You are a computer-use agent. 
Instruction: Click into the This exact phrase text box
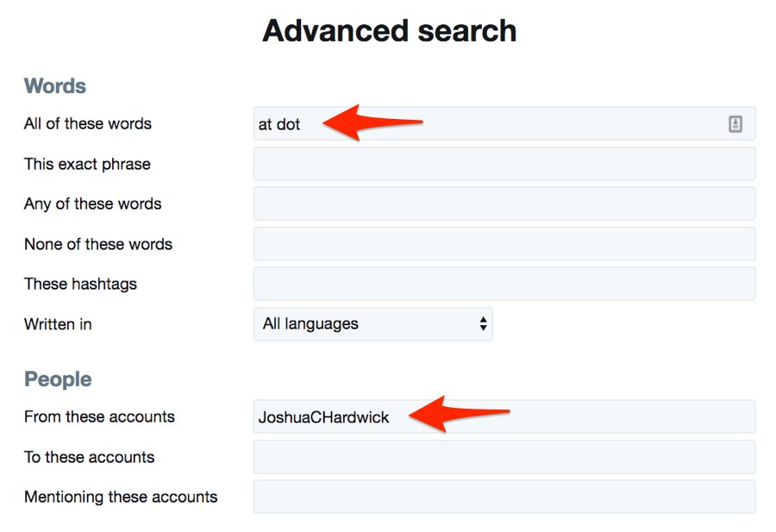(x=504, y=164)
